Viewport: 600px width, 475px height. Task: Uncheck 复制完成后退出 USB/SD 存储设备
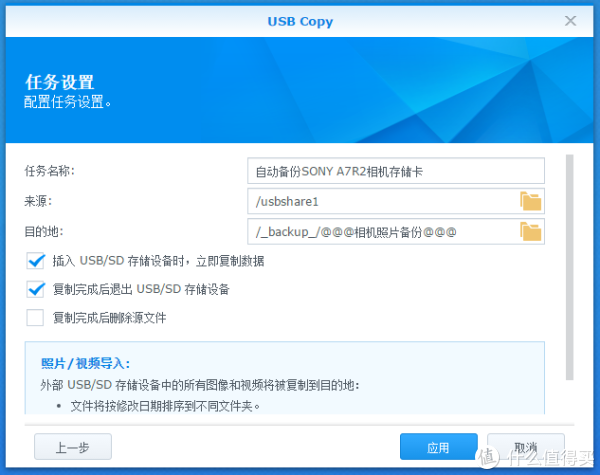tap(36, 290)
